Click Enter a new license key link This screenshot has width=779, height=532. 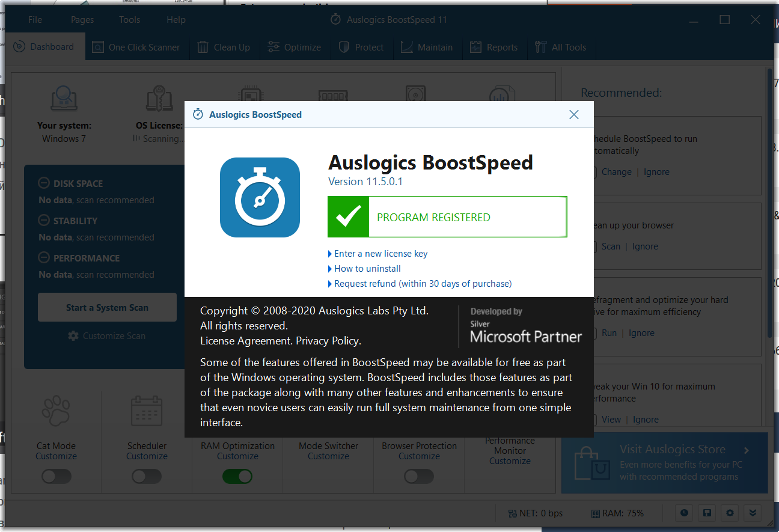tap(380, 254)
